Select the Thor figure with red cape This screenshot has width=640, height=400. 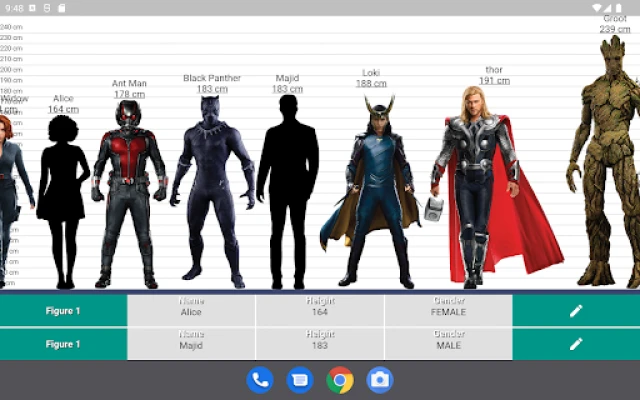pos(496,187)
